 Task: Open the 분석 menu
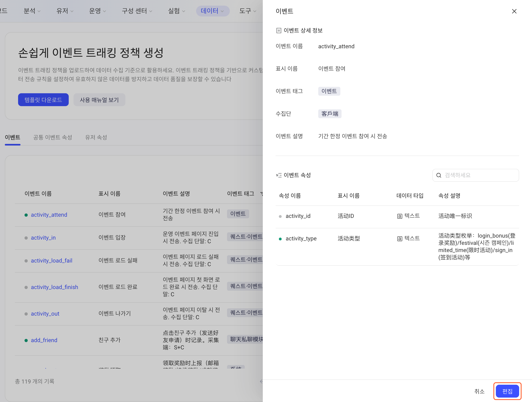click(x=32, y=11)
